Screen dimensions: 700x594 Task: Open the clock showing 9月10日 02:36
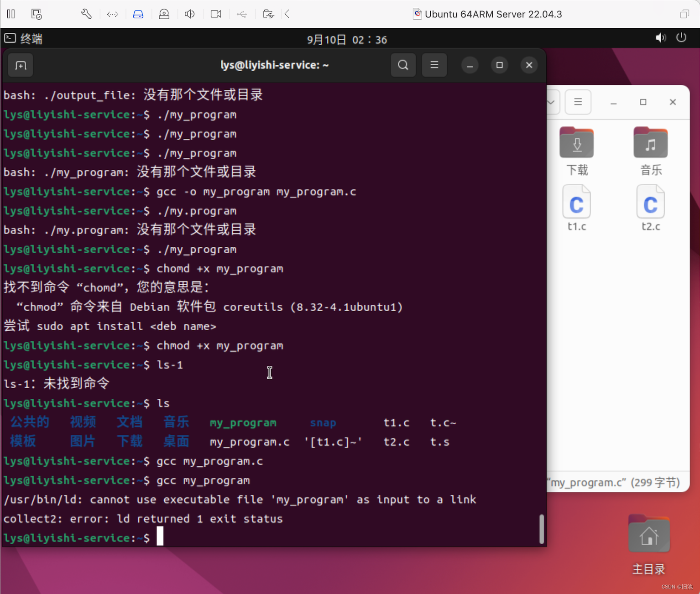[x=347, y=40]
